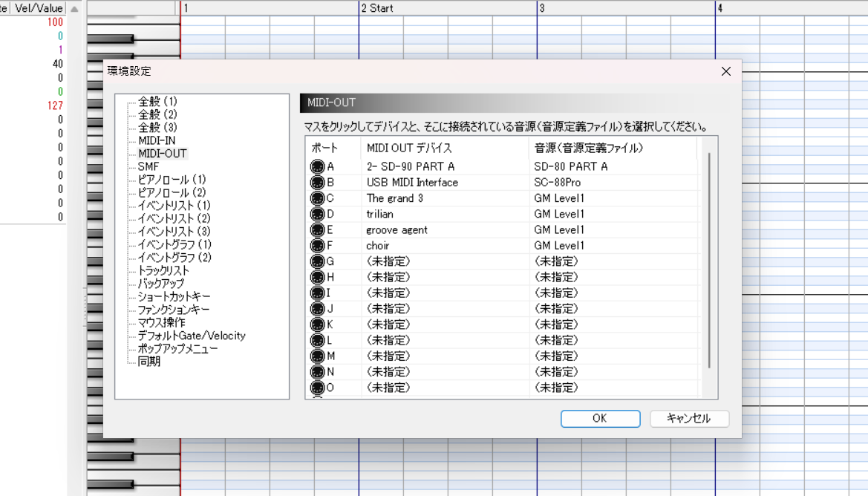Click the SC-88Pro sound source cell
The width and height of the screenshot is (868, 496).
tap(614, 183)
